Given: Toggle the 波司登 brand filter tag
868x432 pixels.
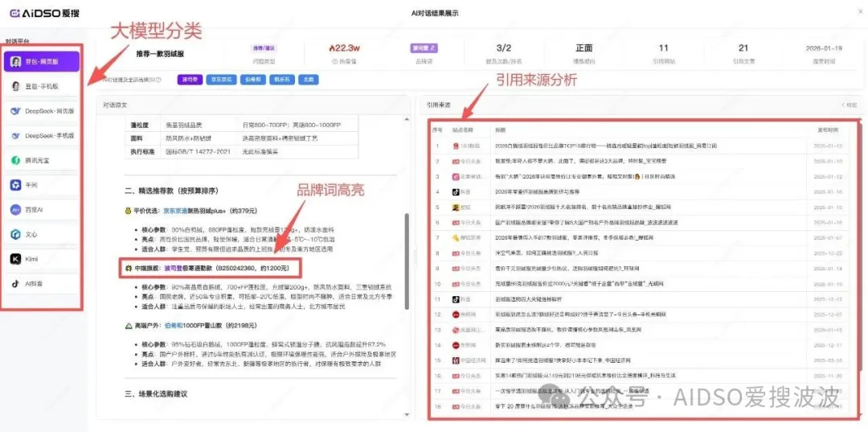Looking at the screenshot, I should (190, 80).
